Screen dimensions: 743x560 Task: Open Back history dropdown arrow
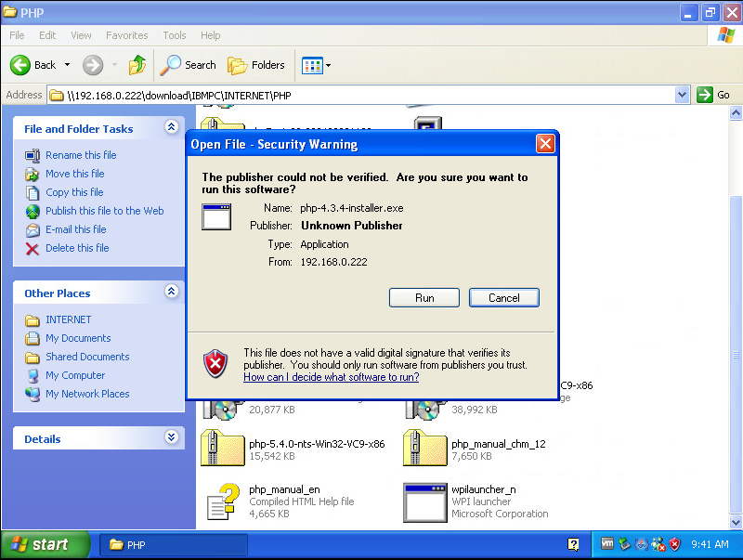67,65
